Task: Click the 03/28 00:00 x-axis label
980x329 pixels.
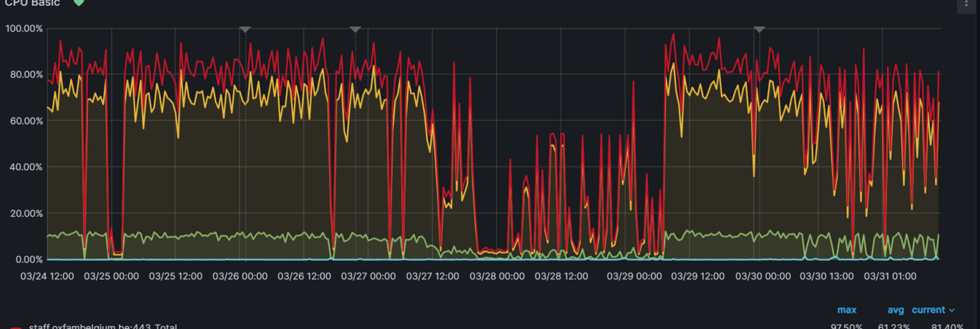Action: pos(496,275)
